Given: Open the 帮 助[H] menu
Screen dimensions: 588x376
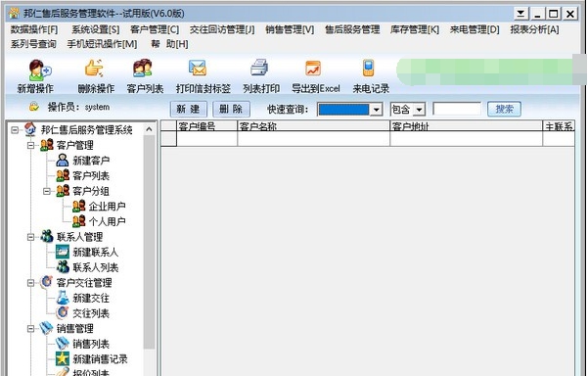Looking at the screenshot, I should point(169,44).
